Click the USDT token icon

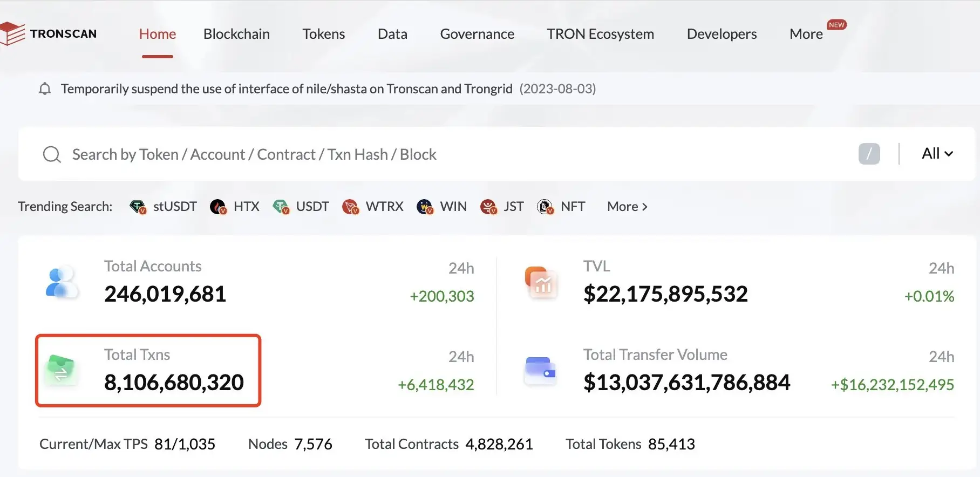click(281, 207)
